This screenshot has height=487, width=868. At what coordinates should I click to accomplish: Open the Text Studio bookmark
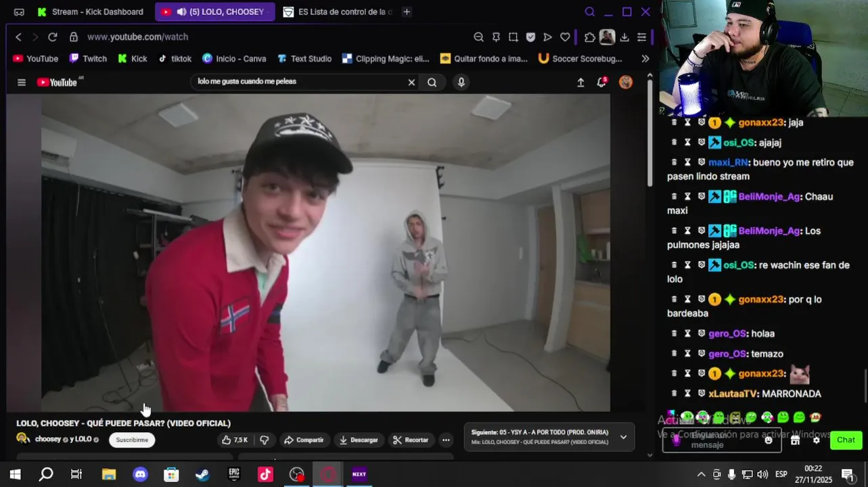pyautogui.click(x=304, y=59)
